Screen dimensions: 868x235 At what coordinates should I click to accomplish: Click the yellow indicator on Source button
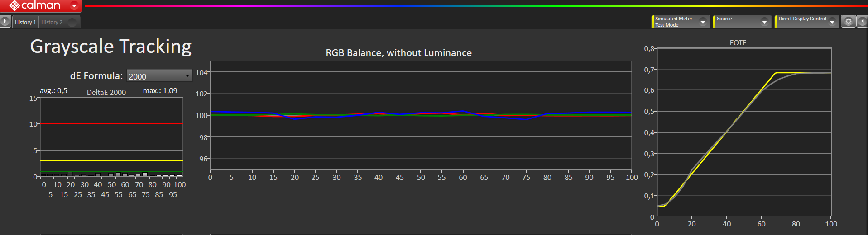coord(714,22)
